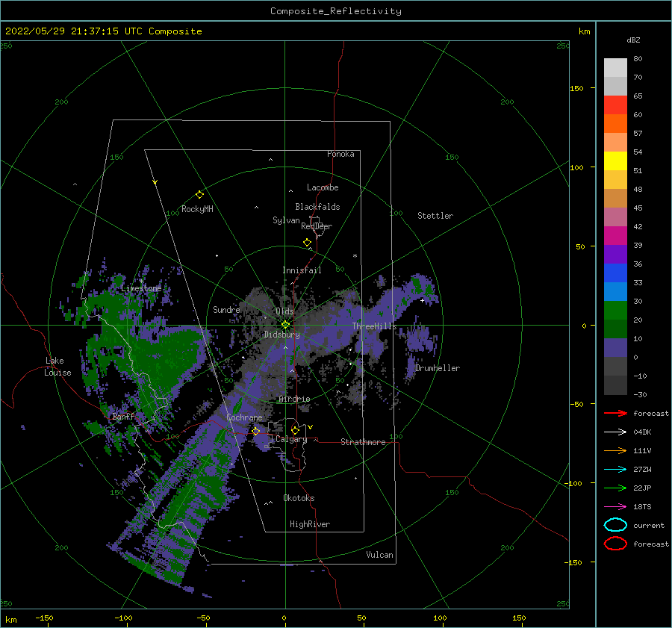The height and width of the screenshot is (628, 672).
Task: Click the Strathmore town label
Action: tap(363, 442)
